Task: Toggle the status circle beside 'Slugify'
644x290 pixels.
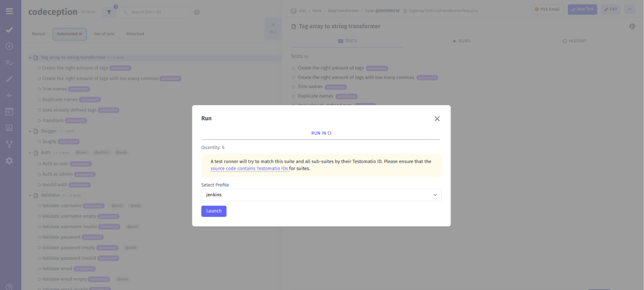Action: 39,141
